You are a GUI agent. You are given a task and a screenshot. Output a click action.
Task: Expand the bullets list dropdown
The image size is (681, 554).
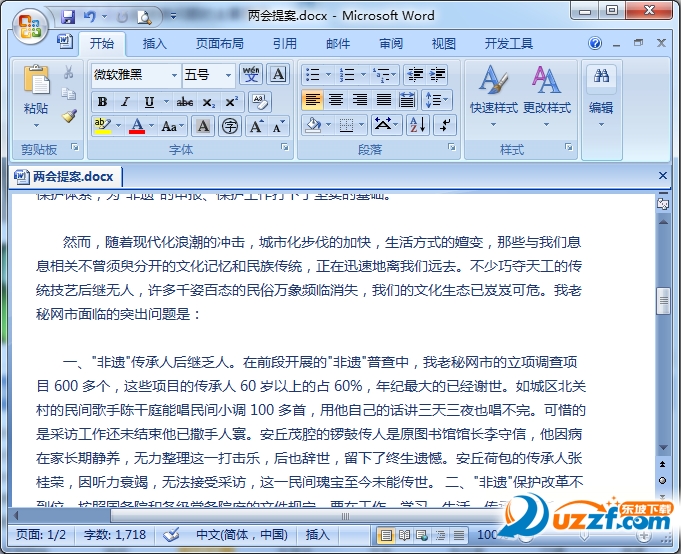click(x=328, y=75)
